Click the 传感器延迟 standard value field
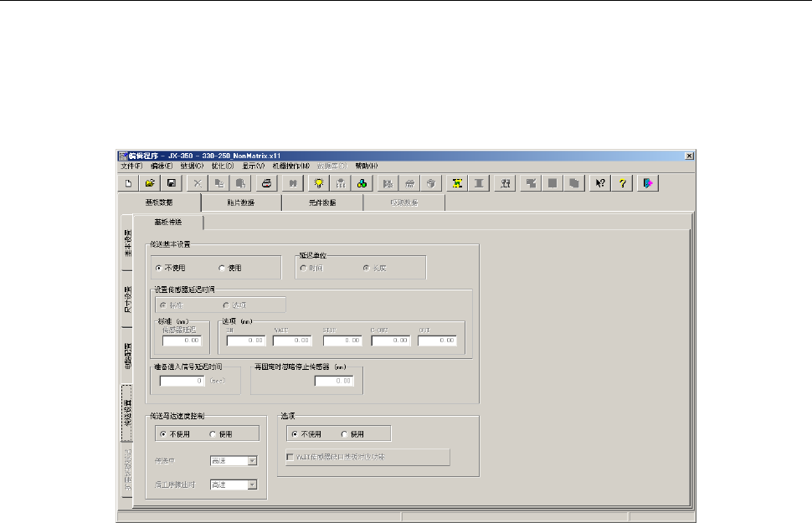Viewport: 812px width, 523px height. [182, 341]
